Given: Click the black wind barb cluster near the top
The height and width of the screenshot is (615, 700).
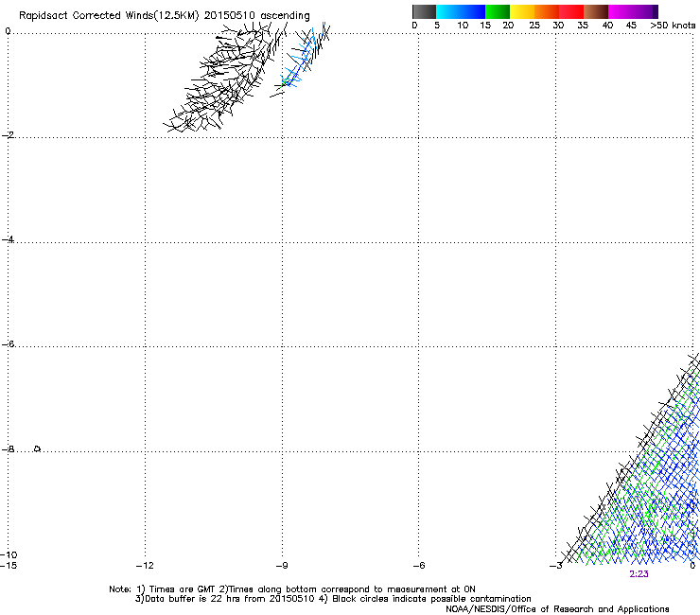Looking at the screenshot, I should (x=225, y=79).
